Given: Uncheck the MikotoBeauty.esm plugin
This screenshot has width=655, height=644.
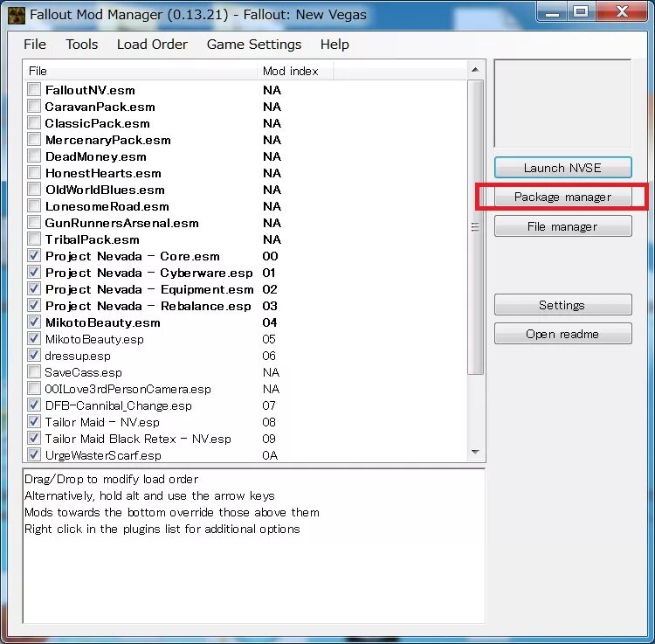Looking at the screenshot, I should pyautogui.click(x=34, y=322).
